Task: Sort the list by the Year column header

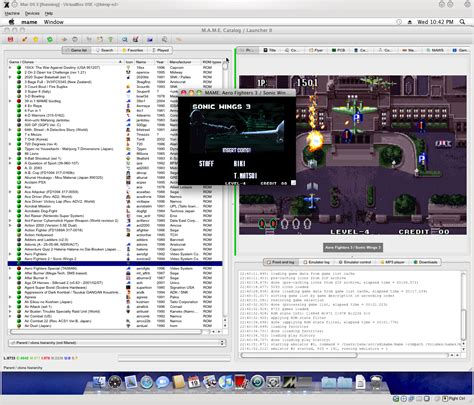Action: tap(160, 62)
